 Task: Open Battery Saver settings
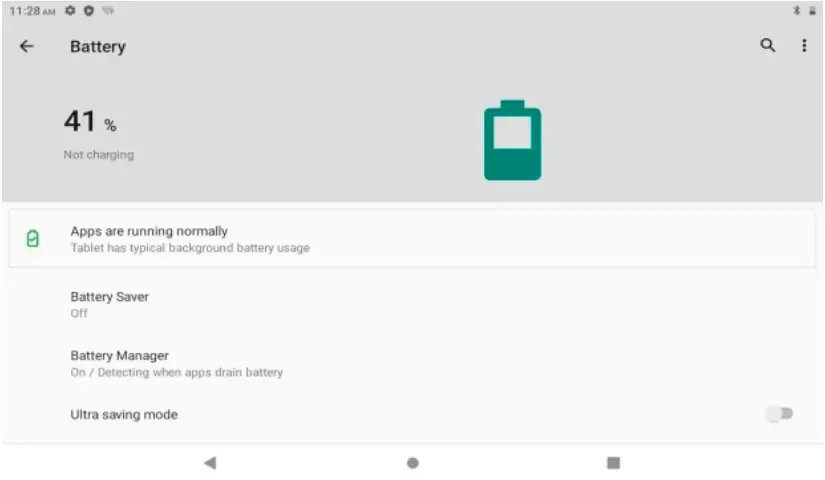412,305
